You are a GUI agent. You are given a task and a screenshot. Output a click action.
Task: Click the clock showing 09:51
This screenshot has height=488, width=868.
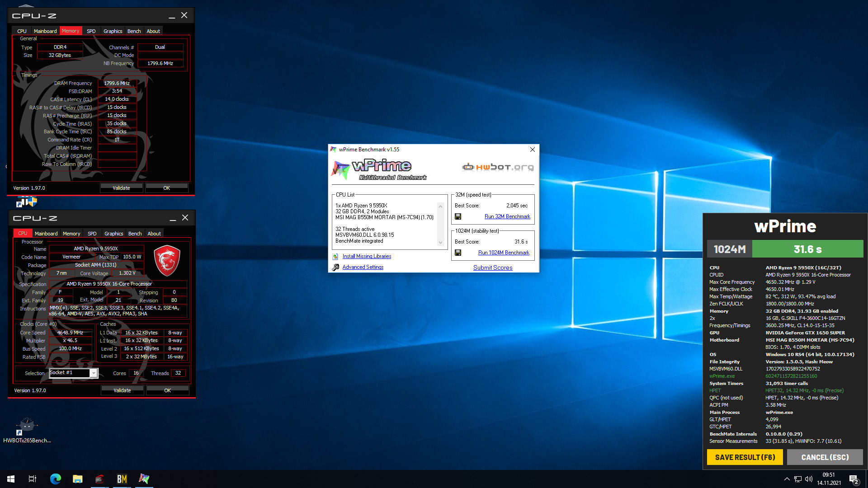click(x=829, y=475)
